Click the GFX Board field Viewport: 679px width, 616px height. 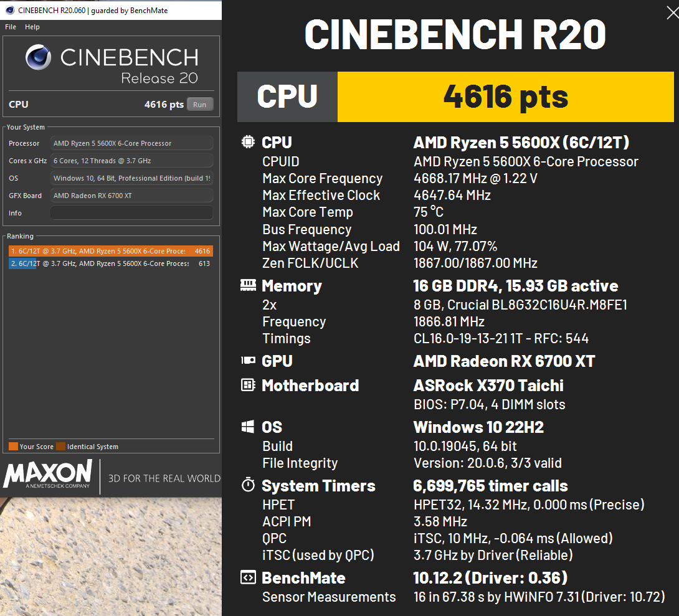point(131,195)
